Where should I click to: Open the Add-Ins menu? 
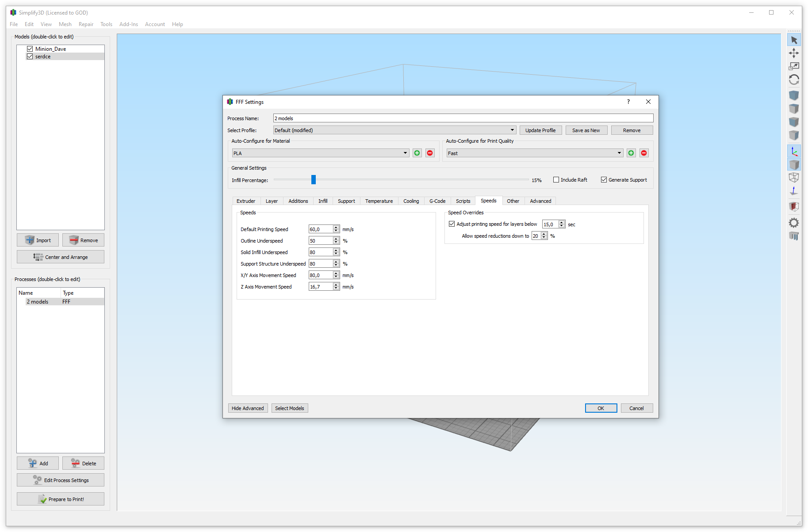129,24
